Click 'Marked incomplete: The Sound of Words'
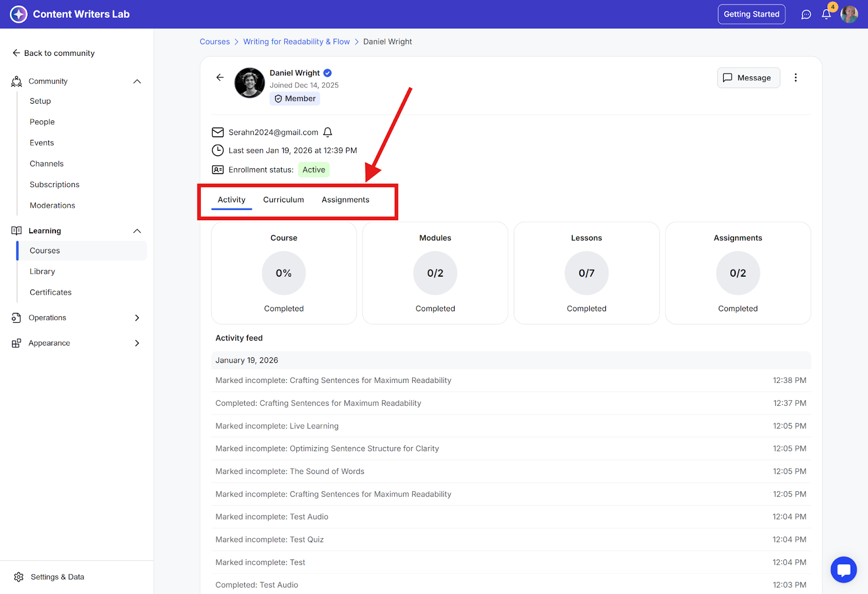The image size is (868, 594). [511, 471]
